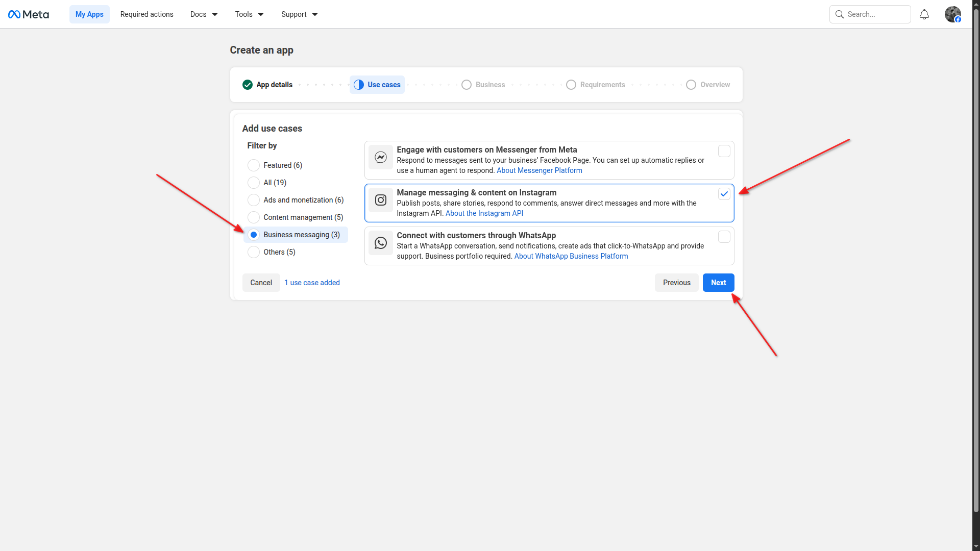Open the notifications bell
Screen dimensions: 980x551
[x=924, y=14]
